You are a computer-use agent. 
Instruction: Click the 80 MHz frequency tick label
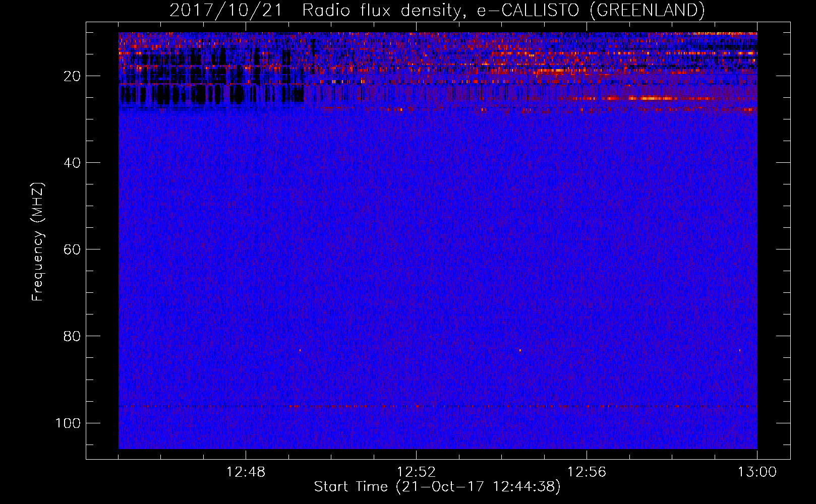(72, 336)
